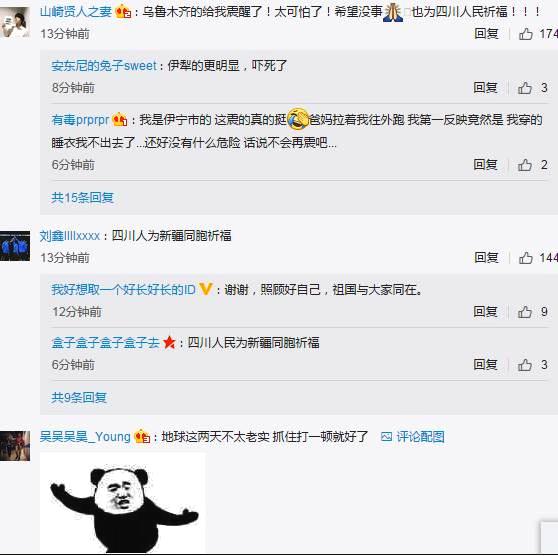
Task: Like 山崎贤人之妻's comment with thumbs-up icon
Action: coord(526,34)
